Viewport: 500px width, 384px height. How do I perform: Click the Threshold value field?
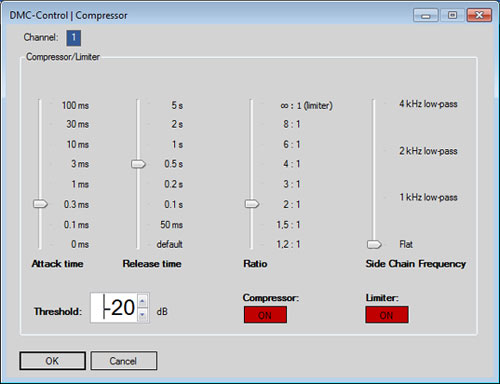tap(114, 308)
